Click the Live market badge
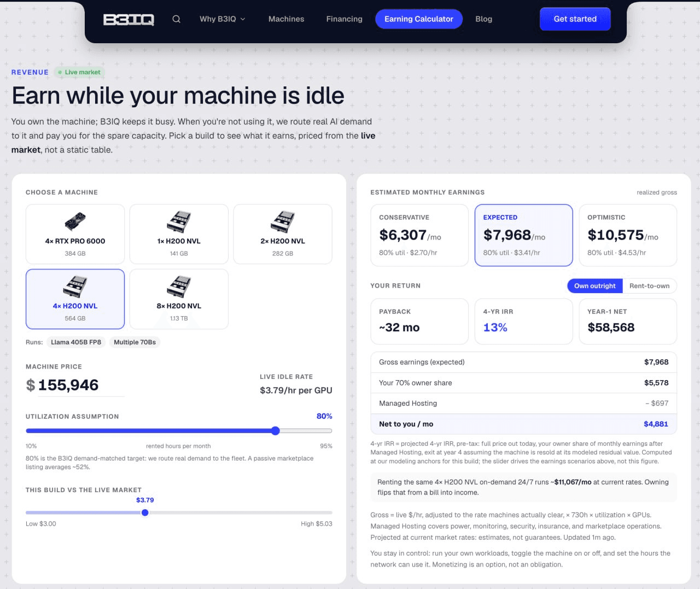 click(x=79, y=72)
